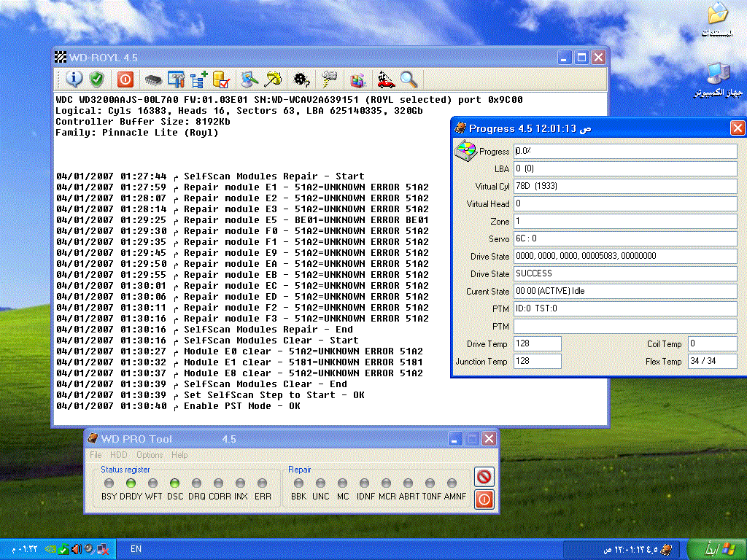This screenshot has width=747, height=560.
Task: Click the red power button in WD PRO Tool
Action: pos(484,499)
